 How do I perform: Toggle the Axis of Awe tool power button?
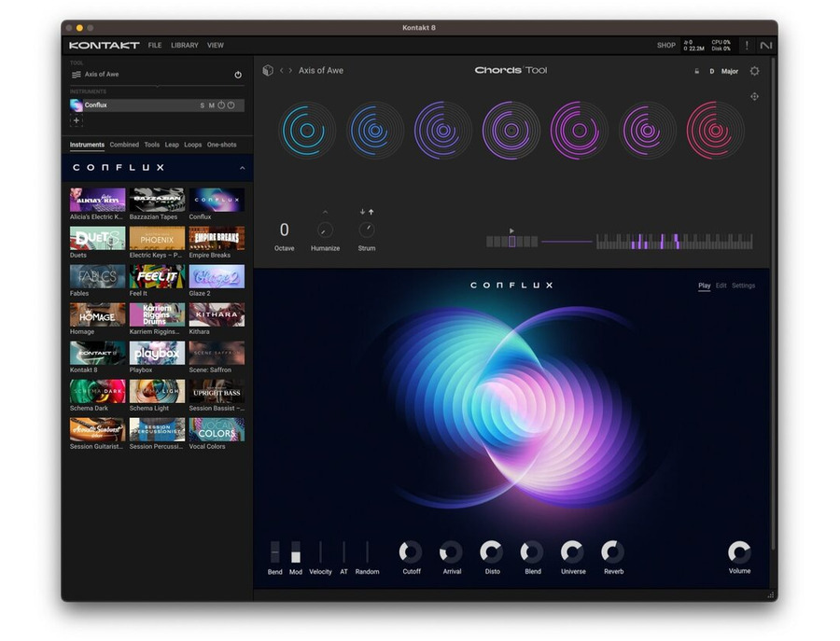238,75
